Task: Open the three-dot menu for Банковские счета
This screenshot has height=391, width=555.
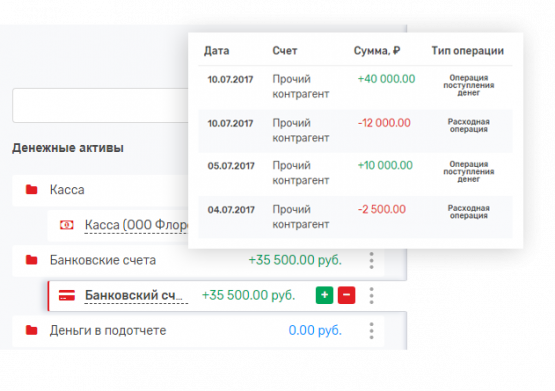Action: (371, 260)
